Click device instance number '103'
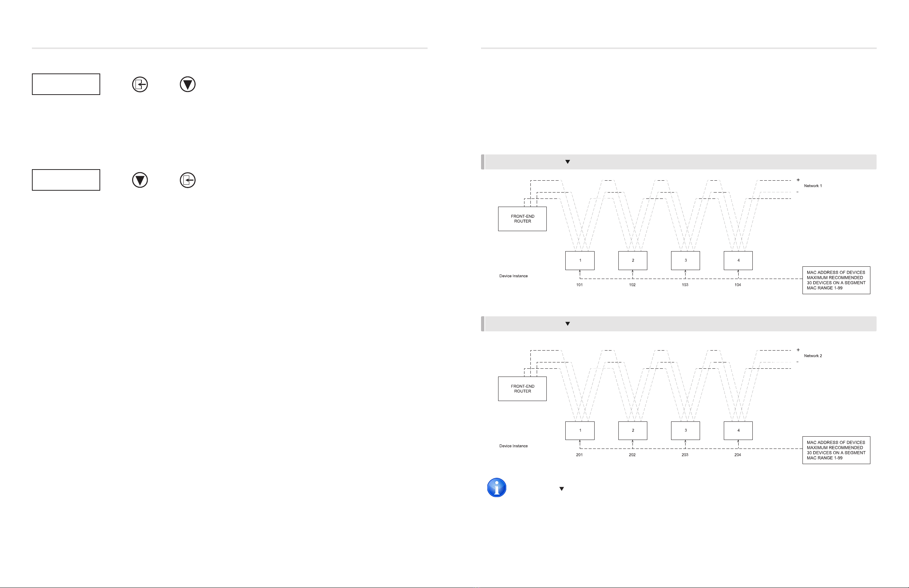This screenshot has width=909, height=588. (x=685, y=285)
